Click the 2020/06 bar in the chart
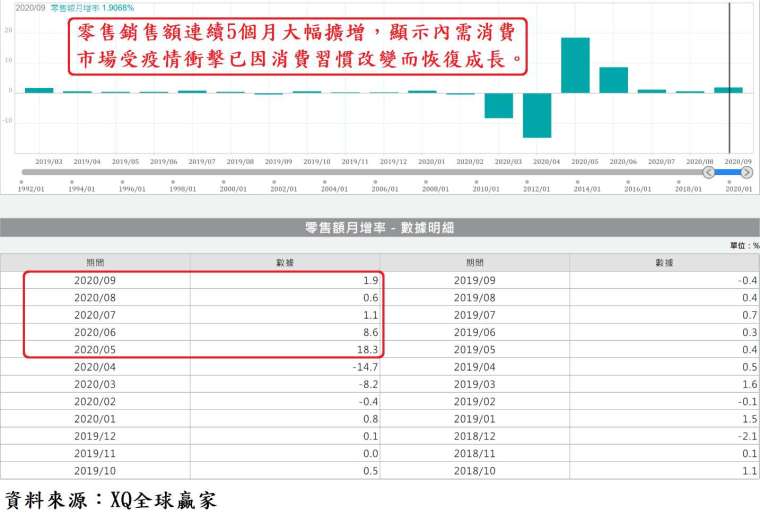The width and height of the screenshot is (760, 516). pos(614,80)
